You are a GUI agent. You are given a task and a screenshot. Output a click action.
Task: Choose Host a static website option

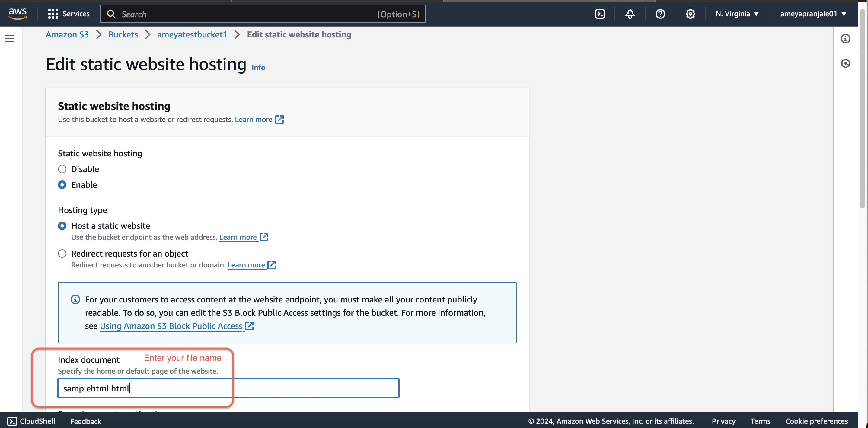tap(62, 226)
